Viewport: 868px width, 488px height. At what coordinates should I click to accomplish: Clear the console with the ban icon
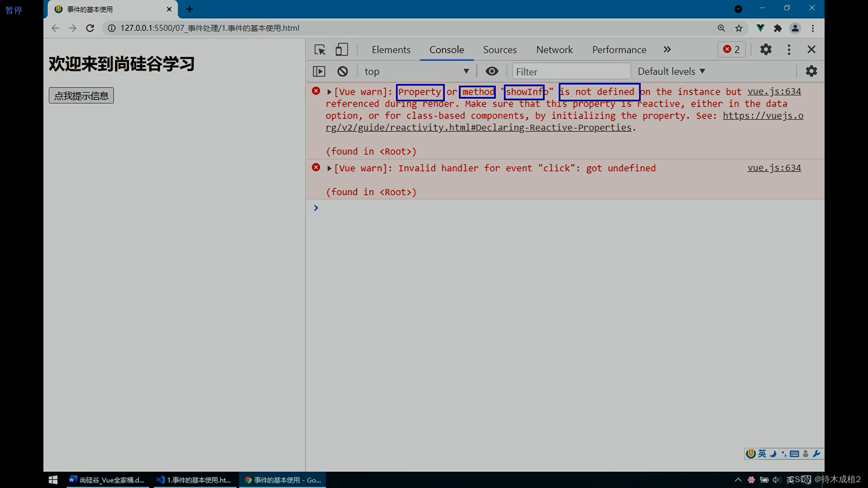coord(343,71)
